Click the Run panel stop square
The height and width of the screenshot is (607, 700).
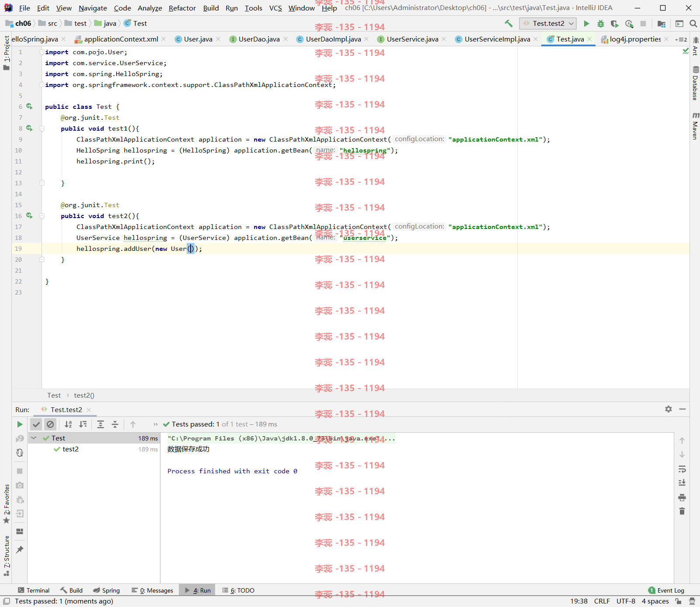coord(20,471)
